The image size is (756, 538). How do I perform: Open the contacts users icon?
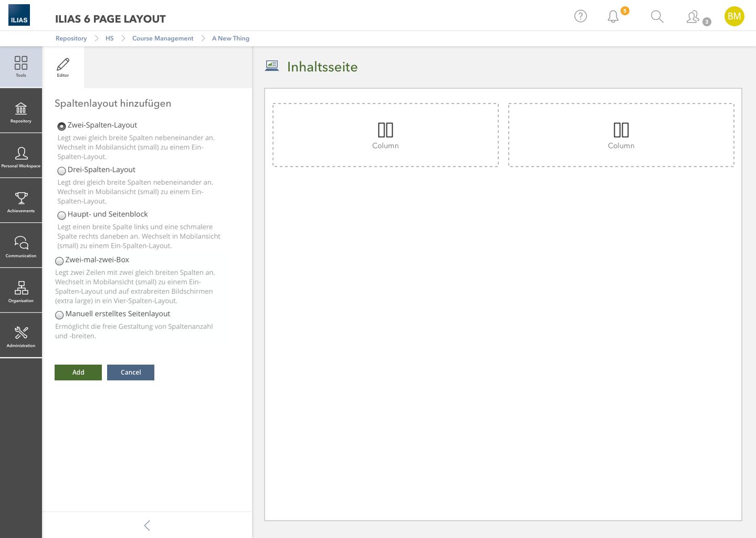click(693, 17)
